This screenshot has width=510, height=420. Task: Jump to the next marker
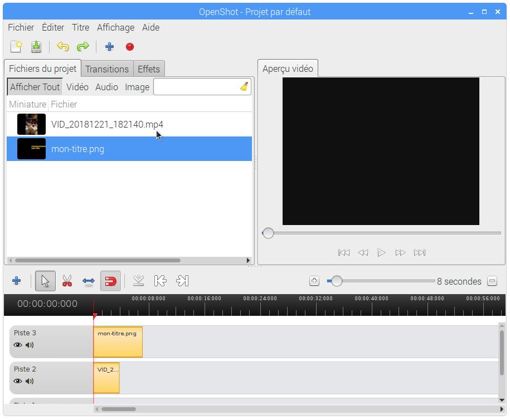coord(182,281)
